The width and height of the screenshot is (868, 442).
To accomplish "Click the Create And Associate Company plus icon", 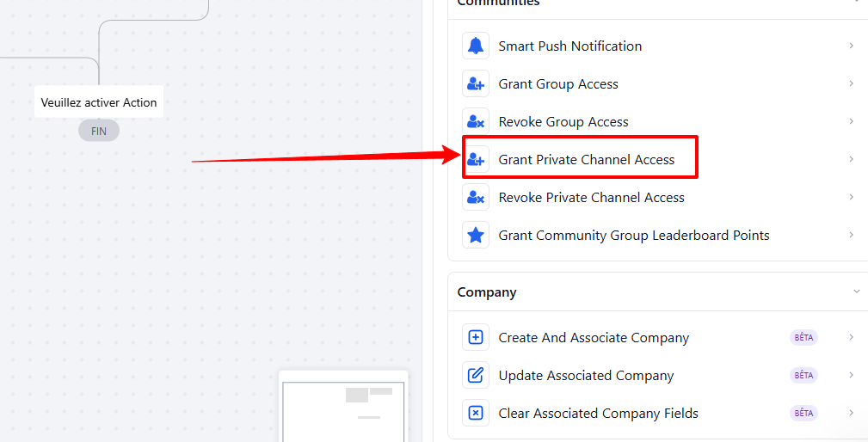I will [476, 338].
